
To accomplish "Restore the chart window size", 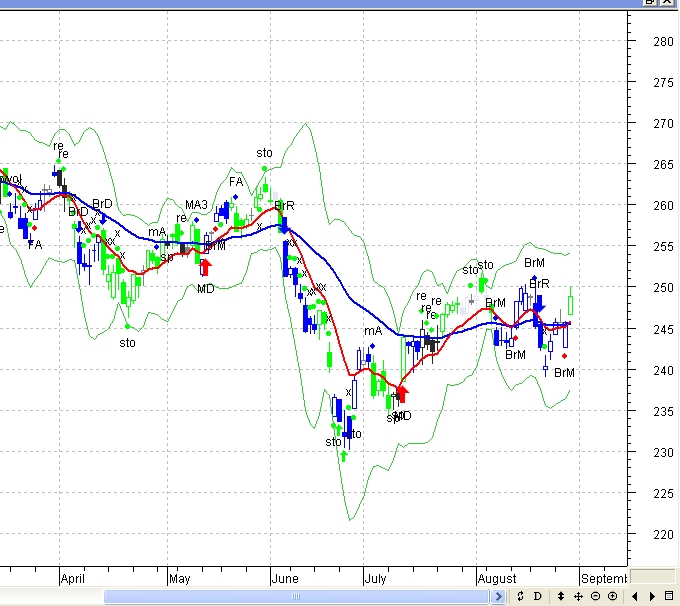I will coord(651,3).
